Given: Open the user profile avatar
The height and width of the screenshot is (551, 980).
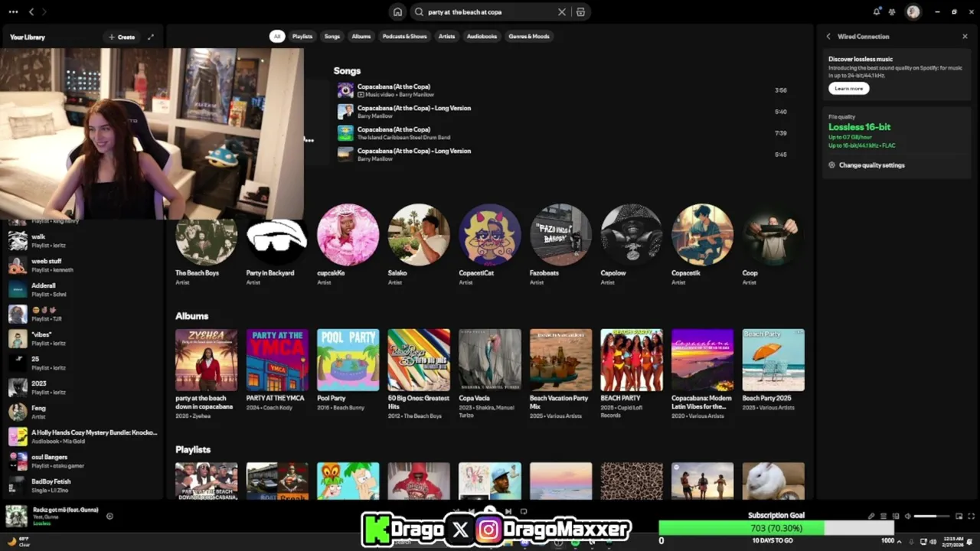Looking at the screenshot, I should (913, 11).
